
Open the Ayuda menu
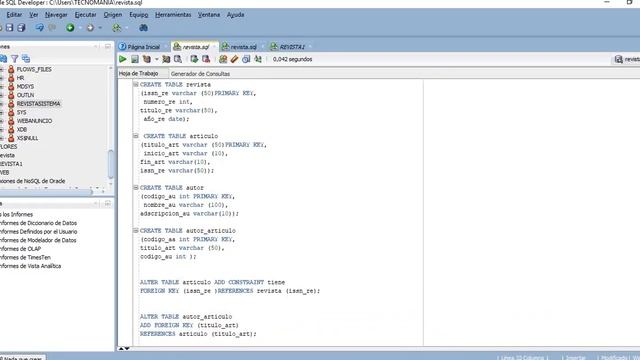pyautogui.click(x=236, y=15)
